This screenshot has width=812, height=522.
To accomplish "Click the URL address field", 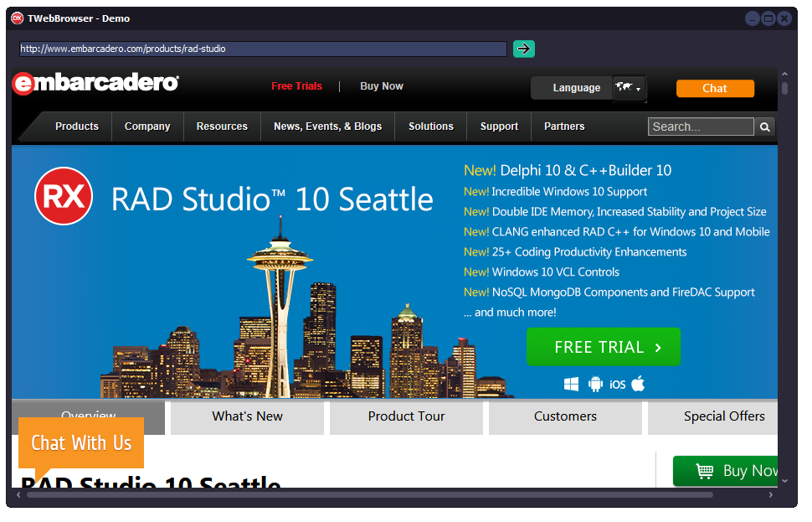I will coord(263,49).
